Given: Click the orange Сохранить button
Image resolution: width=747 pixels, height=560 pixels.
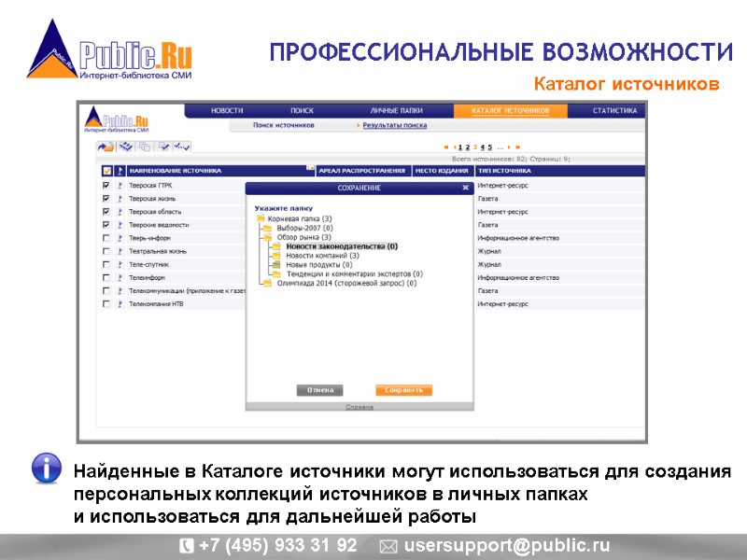Looking at the screenshot, I should [403, 390].
